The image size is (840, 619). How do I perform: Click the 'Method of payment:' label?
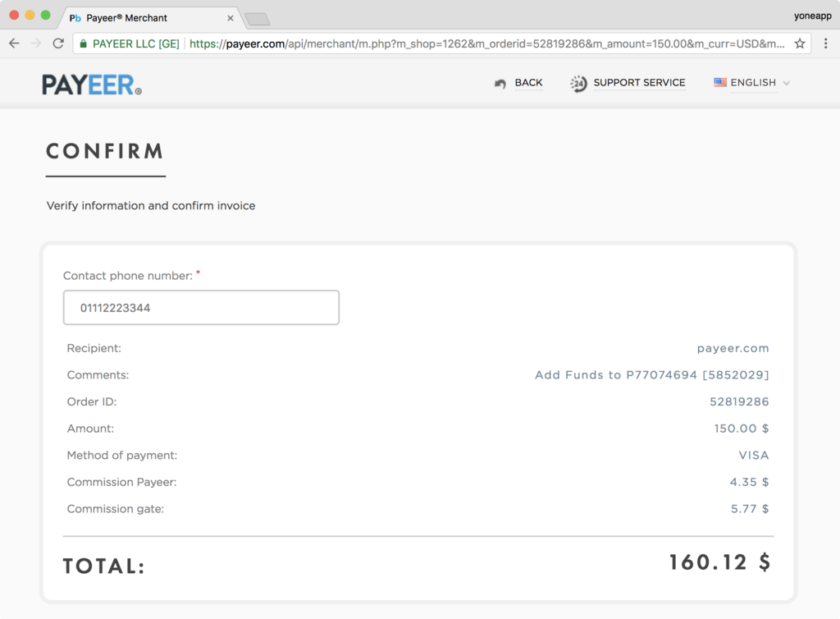(x=122, y=455)
